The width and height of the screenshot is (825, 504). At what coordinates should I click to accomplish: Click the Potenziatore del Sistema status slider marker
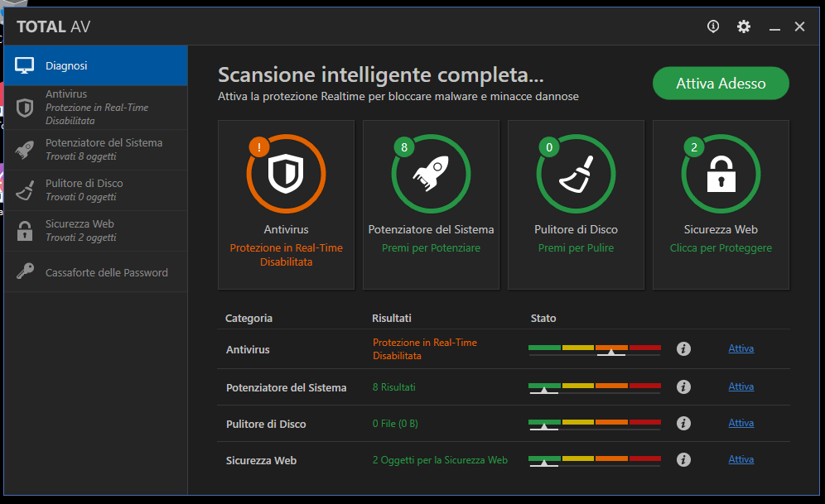544,391
